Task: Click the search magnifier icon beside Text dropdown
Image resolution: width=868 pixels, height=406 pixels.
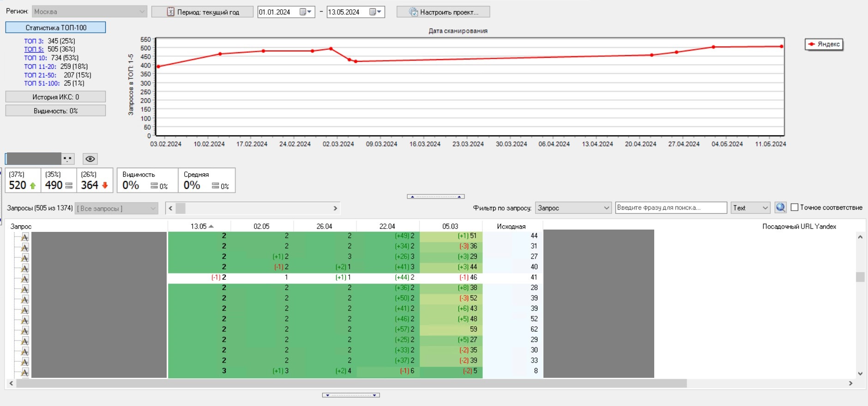Action: pyautogui.click(x=780, y=208)
